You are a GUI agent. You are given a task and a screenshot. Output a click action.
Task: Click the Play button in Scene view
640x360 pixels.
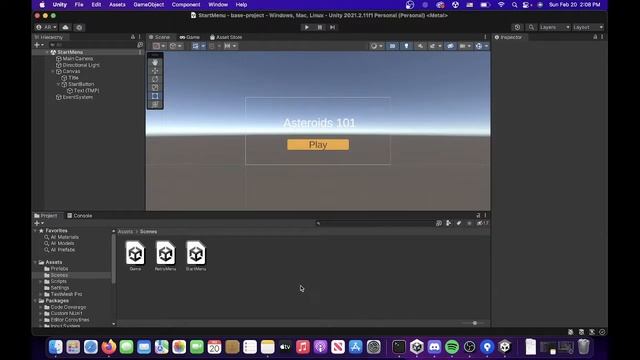(x=318, y=144)
